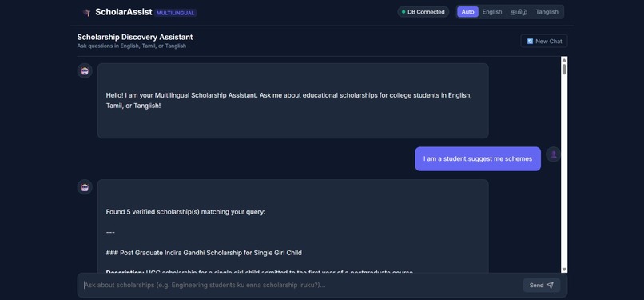Click 'Found 5 verified scholarship(s)' text
The width and height of the screenshot is (644, 300).
[185, 212]
